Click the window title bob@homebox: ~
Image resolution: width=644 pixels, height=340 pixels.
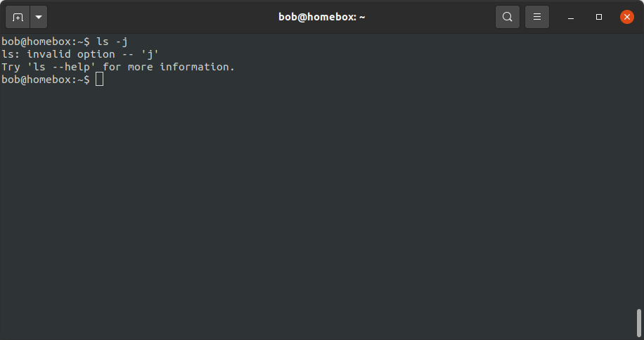click(322, 17)
